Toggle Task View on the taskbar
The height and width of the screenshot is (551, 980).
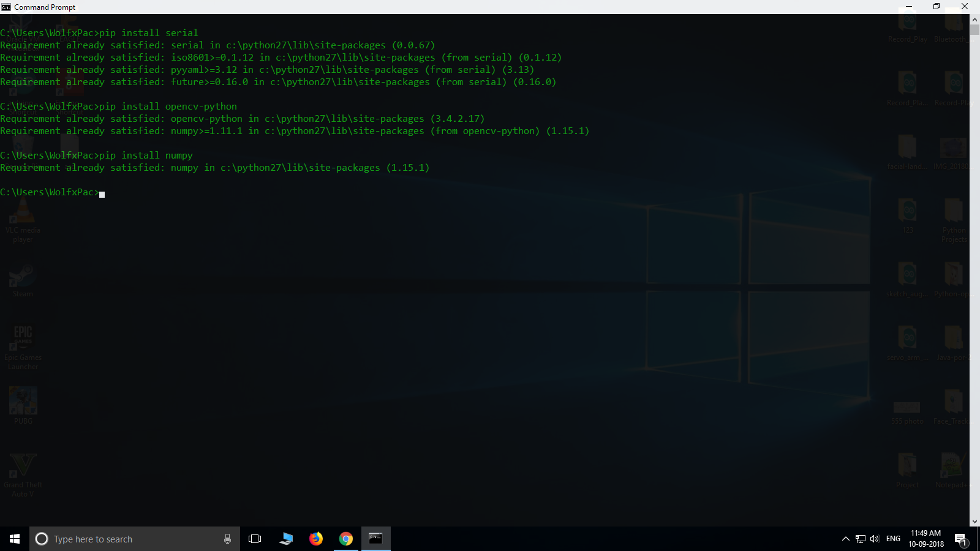tap(254, 539)
